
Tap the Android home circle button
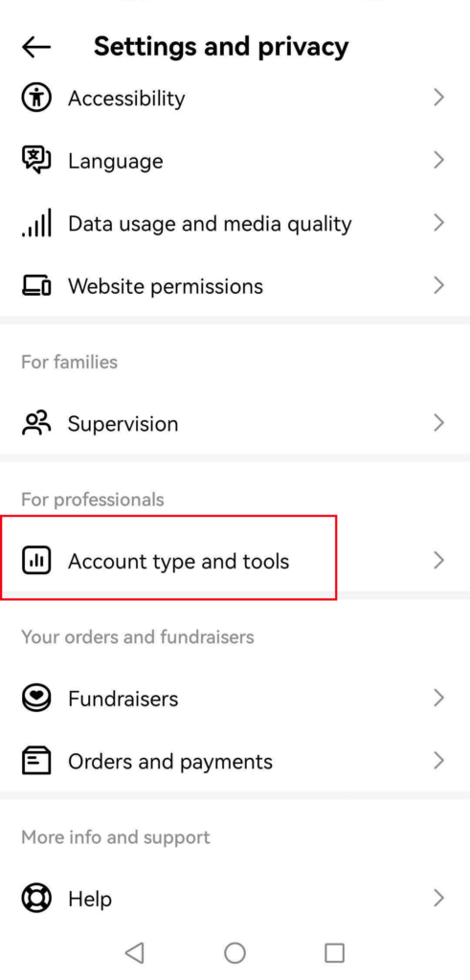coord(235,952)
